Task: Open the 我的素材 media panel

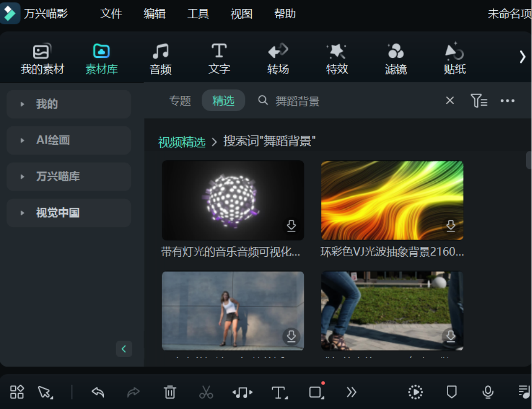Action: pyautogui.click(x=43, y=59)
